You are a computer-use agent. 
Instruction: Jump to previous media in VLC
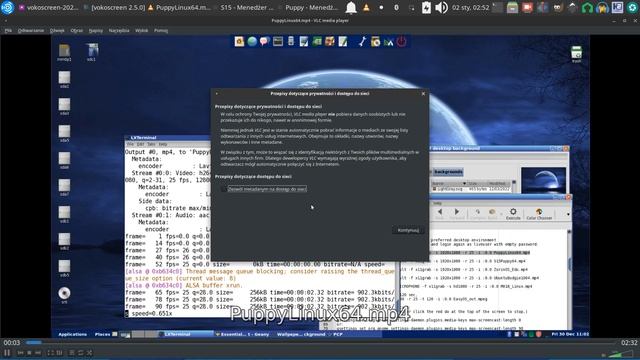[20, 353]
